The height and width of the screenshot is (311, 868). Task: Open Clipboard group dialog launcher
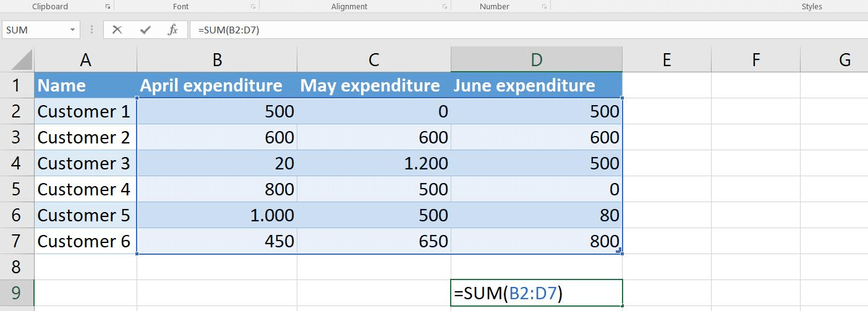[108, 7]
